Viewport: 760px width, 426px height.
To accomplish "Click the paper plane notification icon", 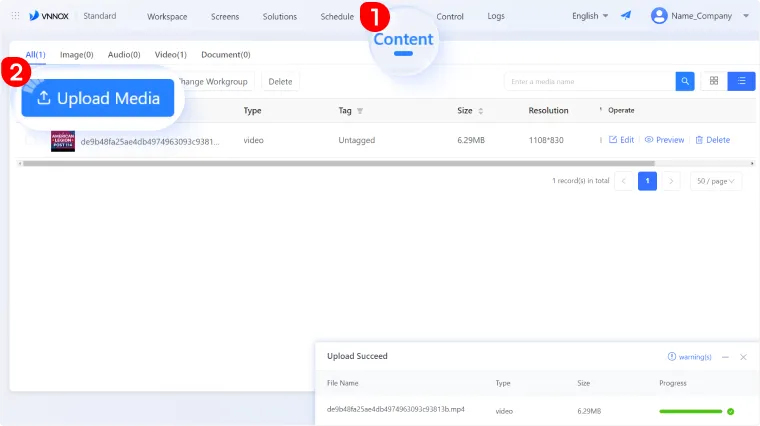I will tap(626, 16).
